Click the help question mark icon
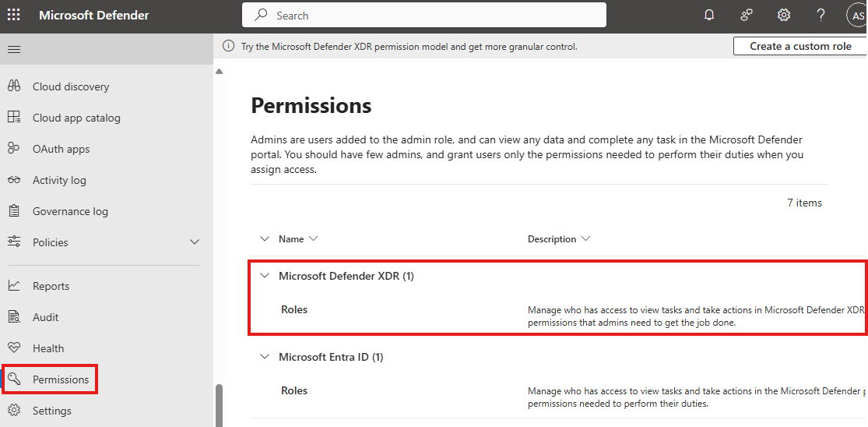The image size is (868, 427). pyautogui.click(x=821, y=16)
